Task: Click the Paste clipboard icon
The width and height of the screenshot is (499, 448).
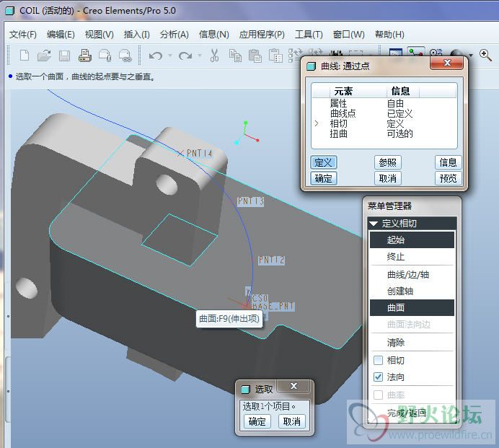Action: coord(255,56)
